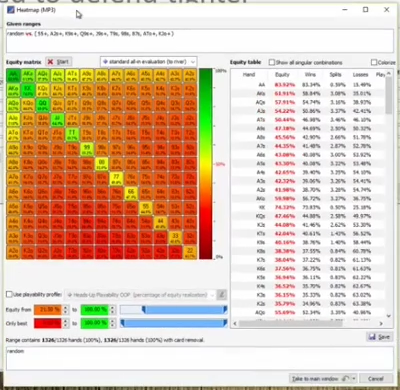This screenshot has height=390, width=400.
Task: Click the Equity from orange value field
Action: click(x=48, y=310)
